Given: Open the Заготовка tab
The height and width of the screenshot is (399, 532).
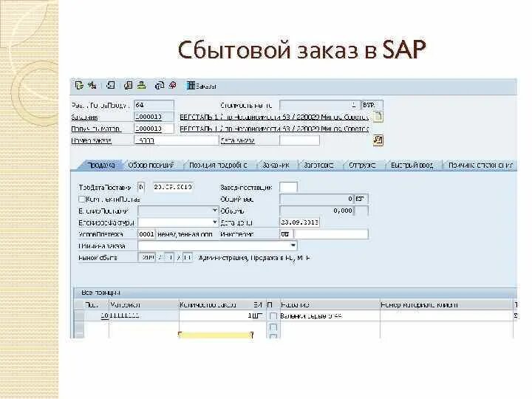Looking at the screenshot, I should [x=318, y=166].
